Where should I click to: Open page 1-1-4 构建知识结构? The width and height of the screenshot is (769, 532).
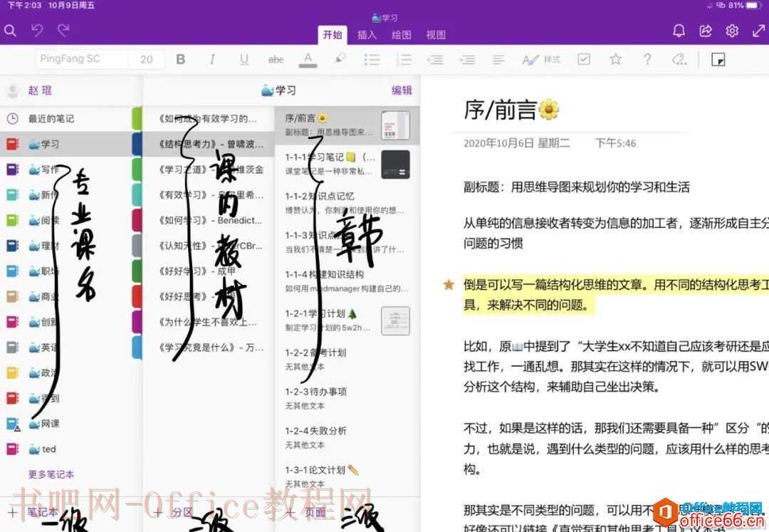point(347,281)
